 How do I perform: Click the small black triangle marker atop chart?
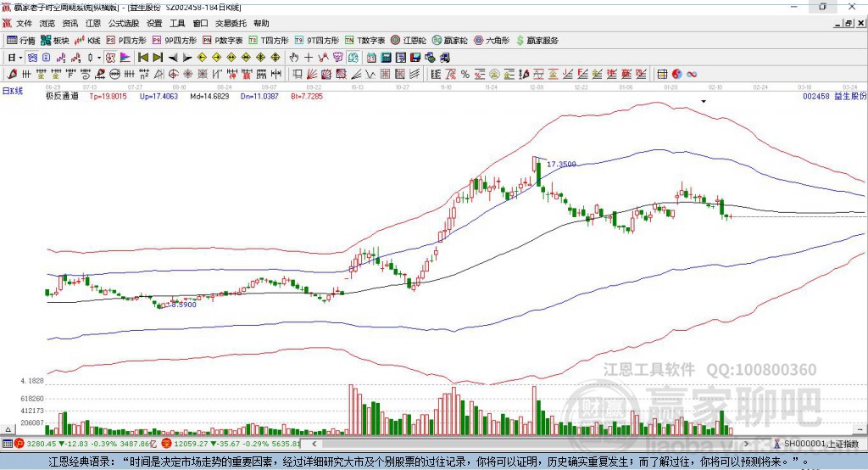coord(704,102)
